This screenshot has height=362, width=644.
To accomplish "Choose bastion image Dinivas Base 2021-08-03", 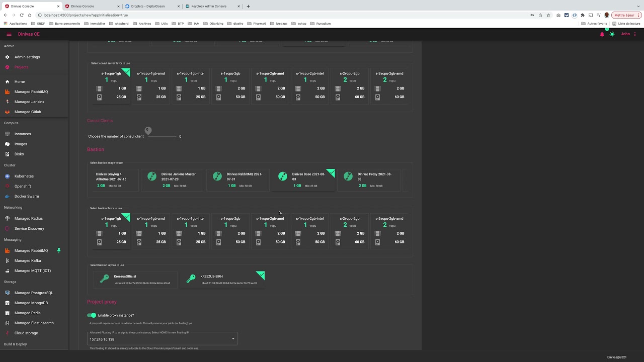I will click(x=303, y=180).
